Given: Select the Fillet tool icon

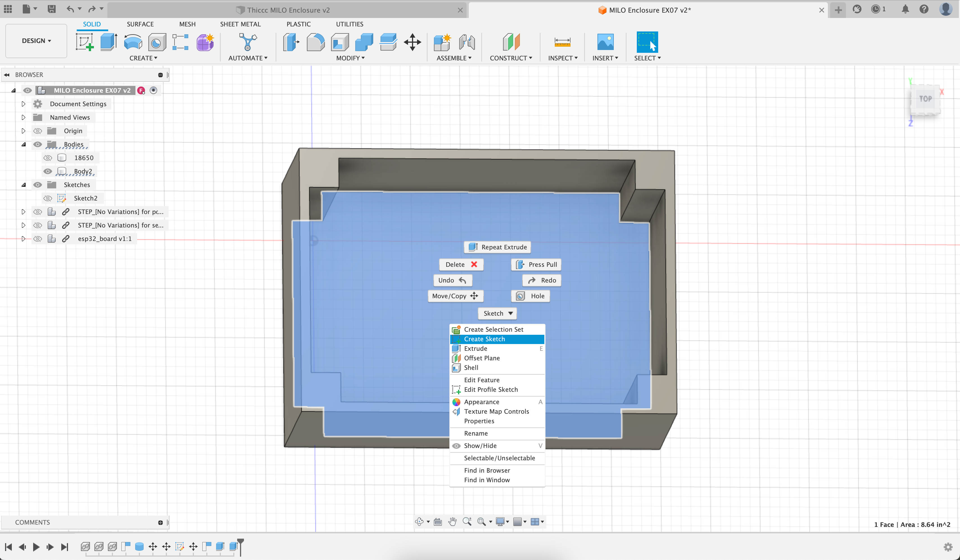Looking at the screenshot, I should pos(315,42).
